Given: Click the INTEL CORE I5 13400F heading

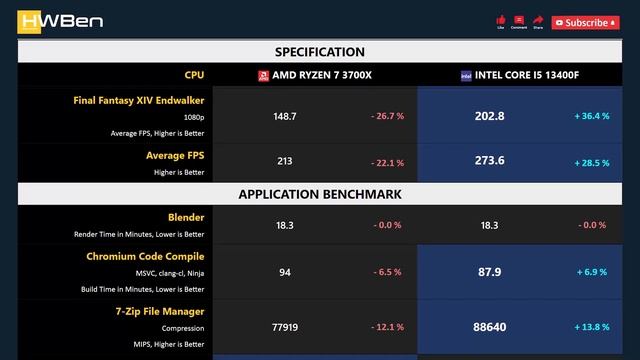Looking at the screenshot, I should [x=527, y=75].
